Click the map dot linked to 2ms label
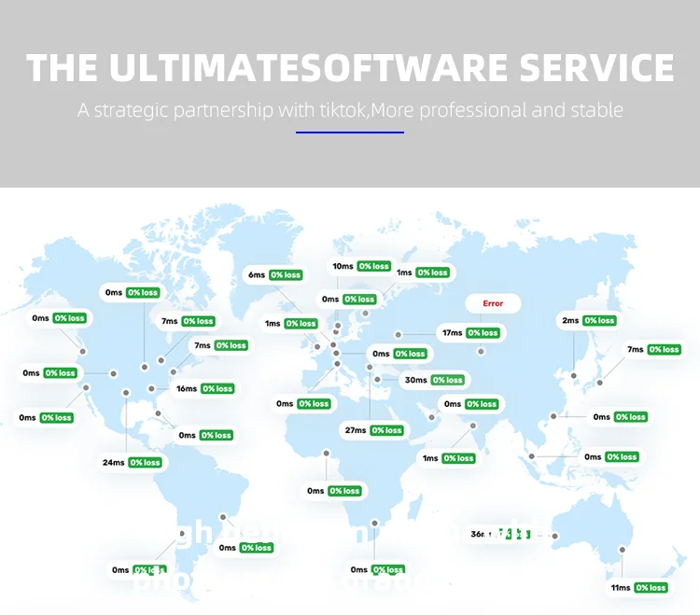Image resolution: width=700 pixels, height=615 pixels. (574, 376)
